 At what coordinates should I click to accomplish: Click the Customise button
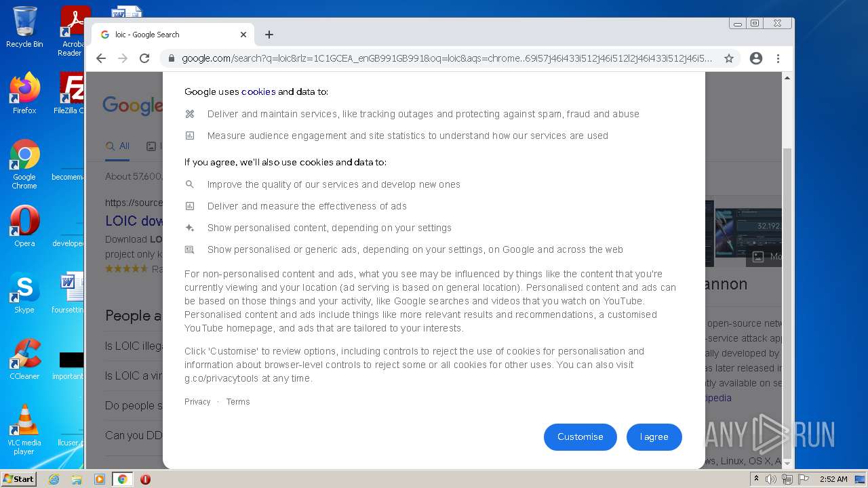point(580,437)
